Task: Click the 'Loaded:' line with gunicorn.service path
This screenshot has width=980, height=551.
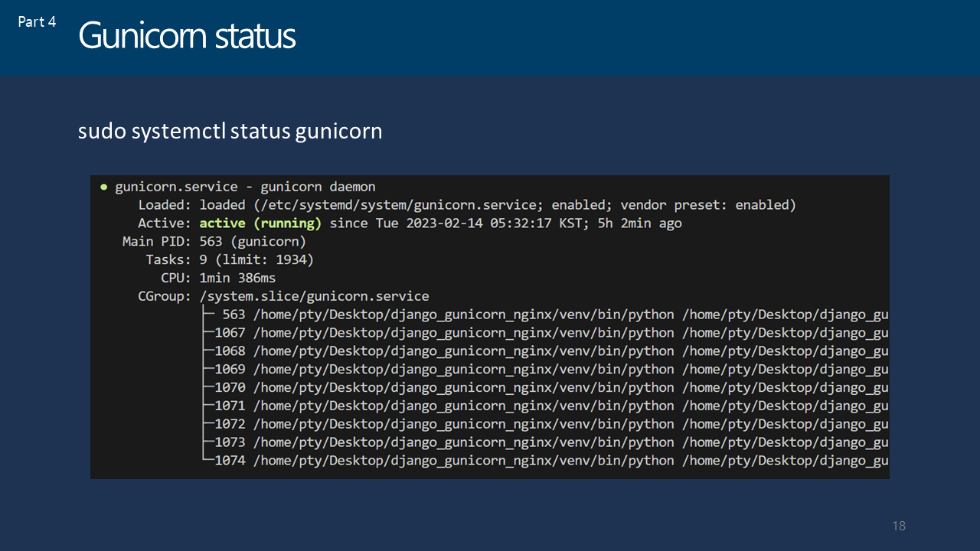Action: click(x=467, y=205)
